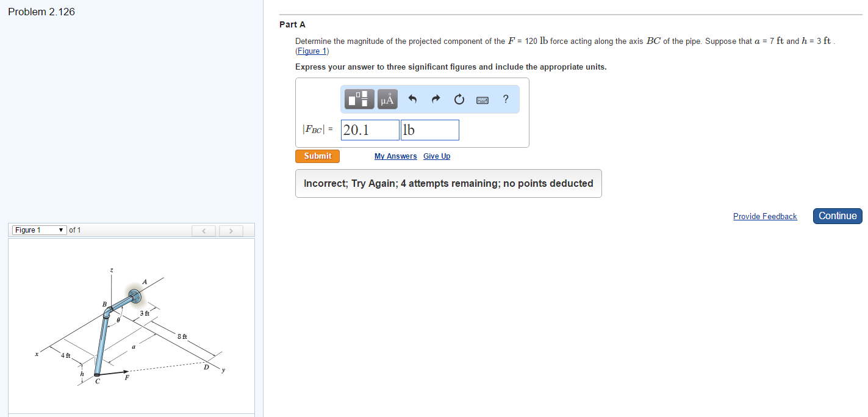Image resolution: width=868 pixels, height=417 pixels.
Task: Open the Provide Feedback link
Action: click(x=765, y=216)
